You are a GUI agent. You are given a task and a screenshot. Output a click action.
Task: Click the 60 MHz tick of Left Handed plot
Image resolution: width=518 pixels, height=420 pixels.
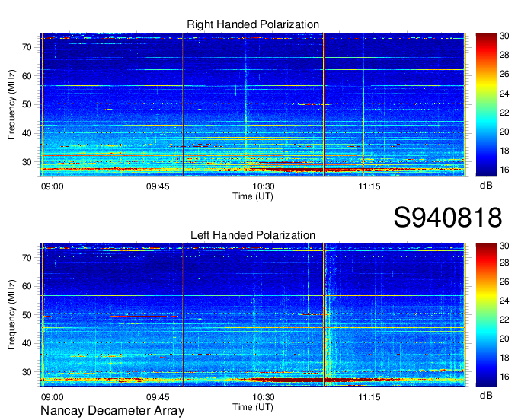click(27, 286)
